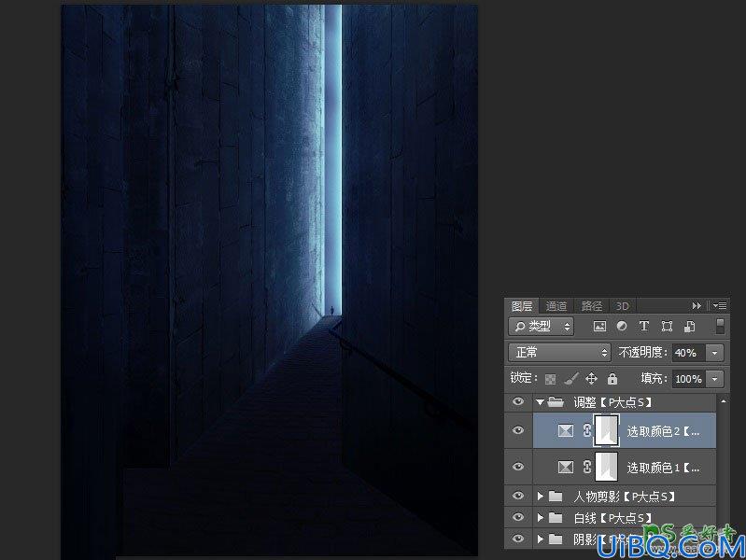Click mask link icon of 选取颜色1
746x560 pixels.
[587, 468]
